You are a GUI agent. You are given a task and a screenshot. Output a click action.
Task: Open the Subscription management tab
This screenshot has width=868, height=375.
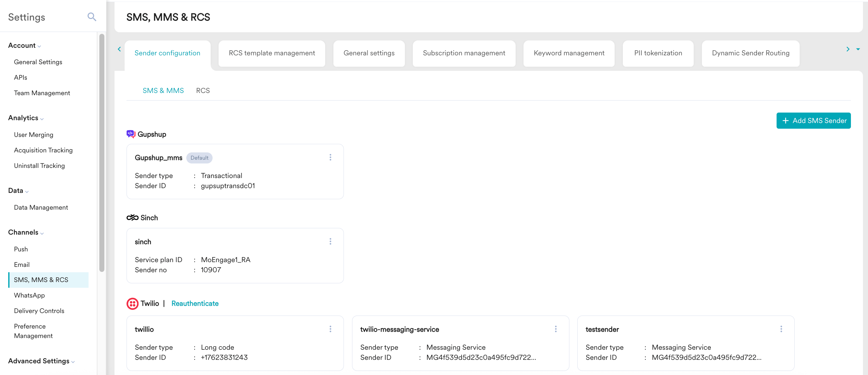point(464,53)
